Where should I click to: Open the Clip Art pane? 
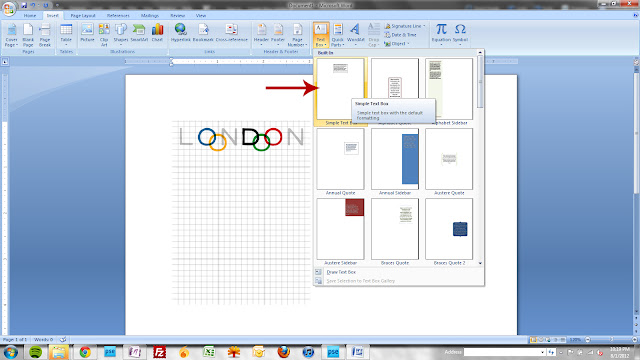(104, 34)
